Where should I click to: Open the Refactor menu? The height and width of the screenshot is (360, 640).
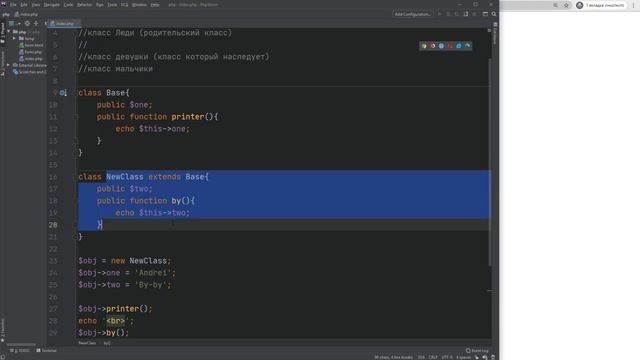tap(84, 4)
